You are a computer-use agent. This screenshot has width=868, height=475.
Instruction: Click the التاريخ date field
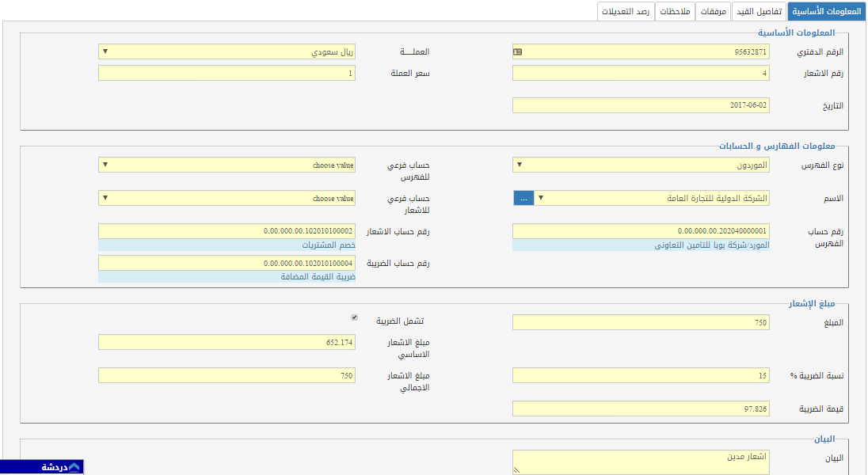pos(640,105)
